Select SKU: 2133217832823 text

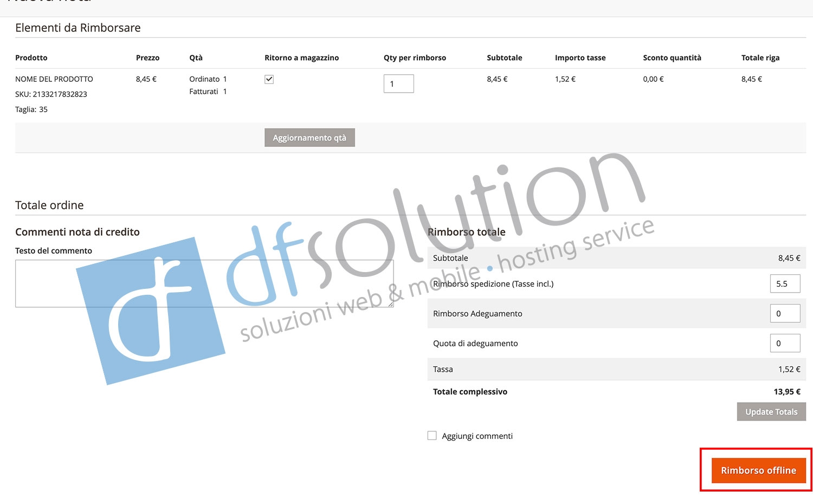pyautogui.click(x=51, y=94)
